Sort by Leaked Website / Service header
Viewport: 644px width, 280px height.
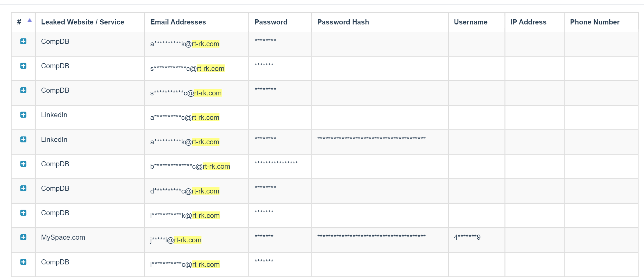(83, 22)
